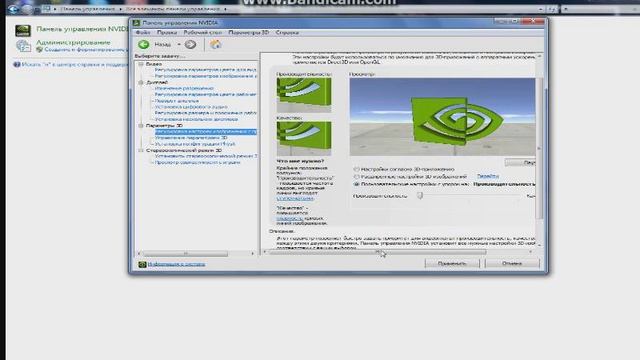Click the large NVIDIA logo preview image
The image size is (640, 360).
442,117
